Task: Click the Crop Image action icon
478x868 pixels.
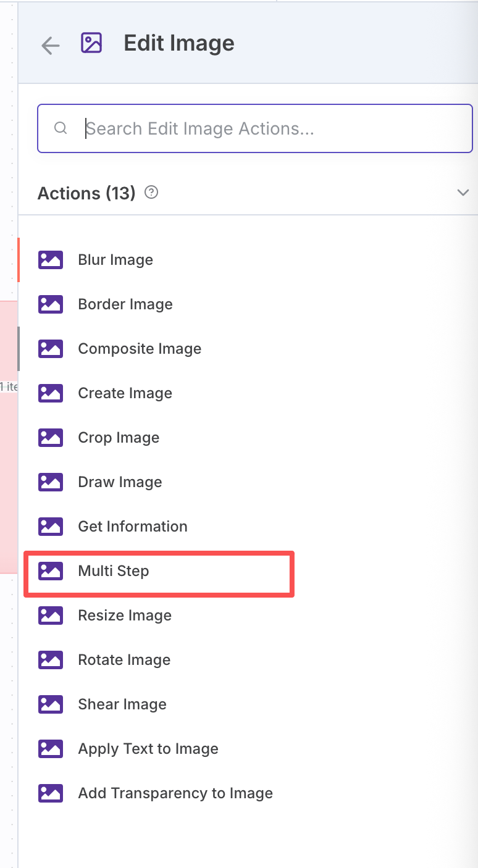Action: tap(51, 438)
